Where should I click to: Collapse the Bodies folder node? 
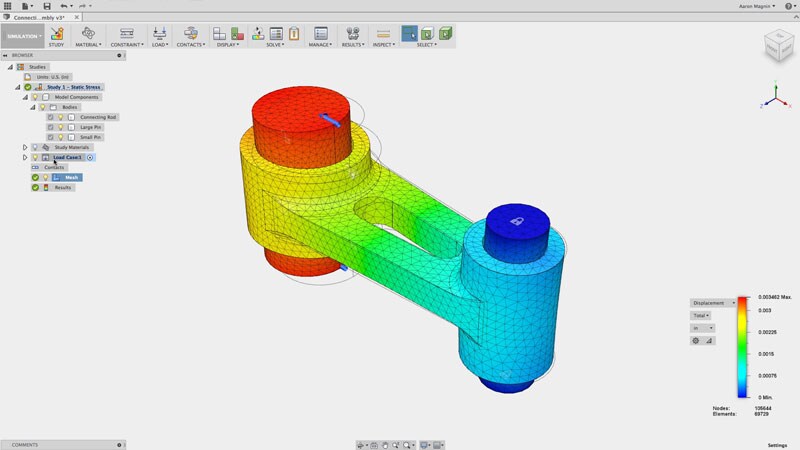[33, 107]
